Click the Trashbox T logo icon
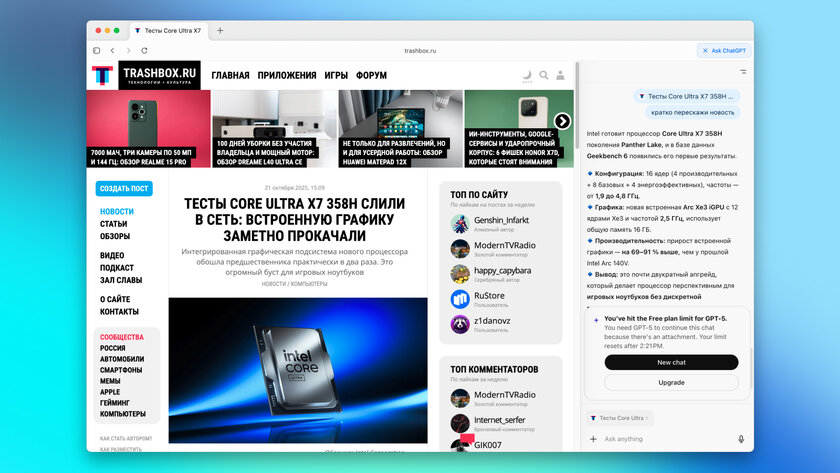840x473 pixels. click(102, 76)
